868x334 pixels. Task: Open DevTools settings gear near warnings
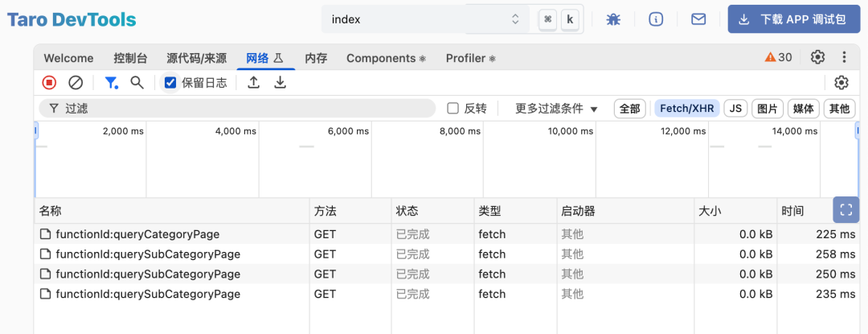pyautogui.click(x=817, y=57)
